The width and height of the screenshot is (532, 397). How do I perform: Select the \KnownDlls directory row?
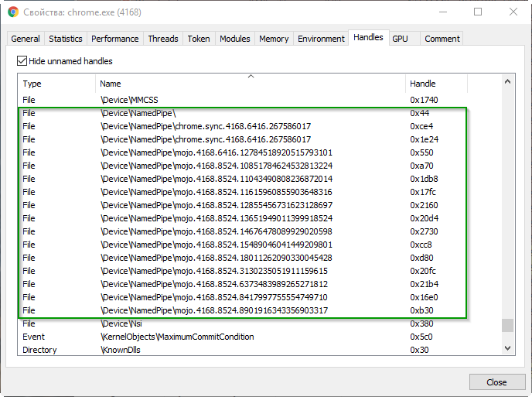click(243, 350)
